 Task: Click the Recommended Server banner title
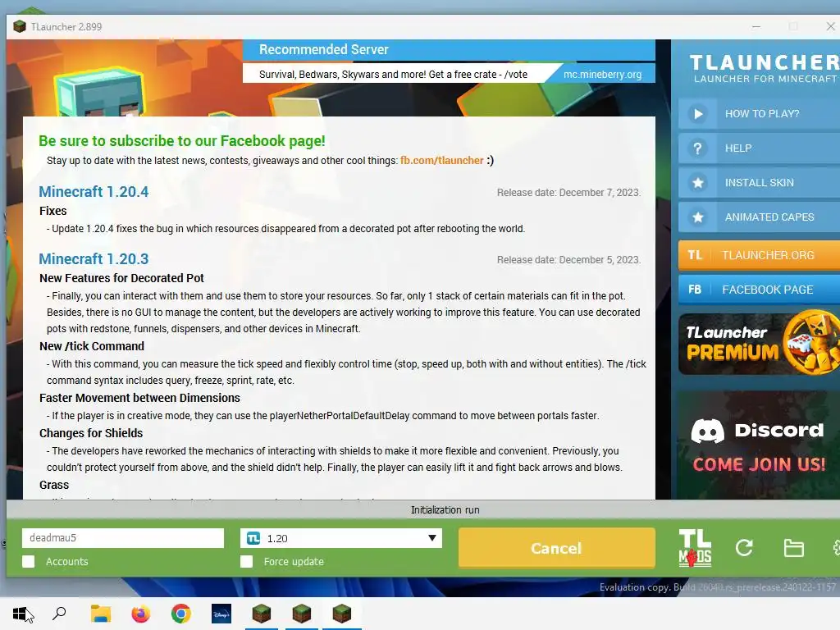coord(323,49)
